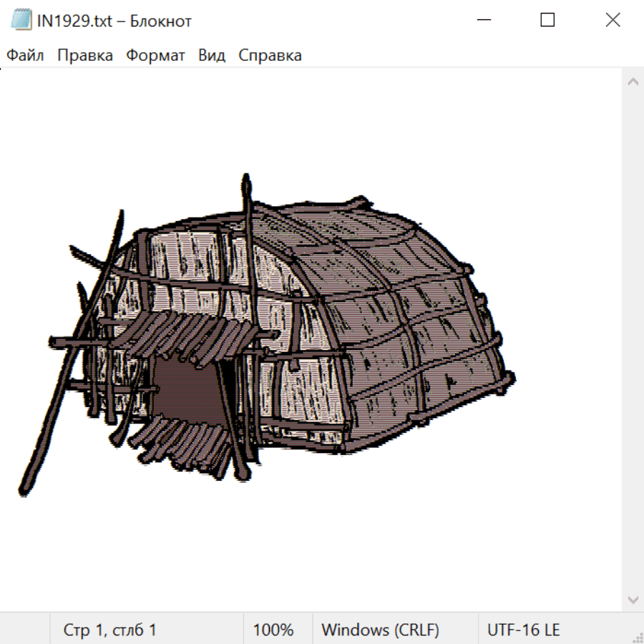Minimize the Блокнот window
This screenshot has height=644, width=644.
click(483, 21)
